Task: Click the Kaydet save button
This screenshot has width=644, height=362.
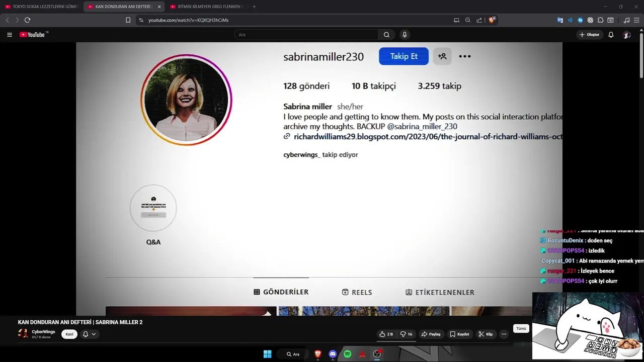Action: click(x=459, y=334)
